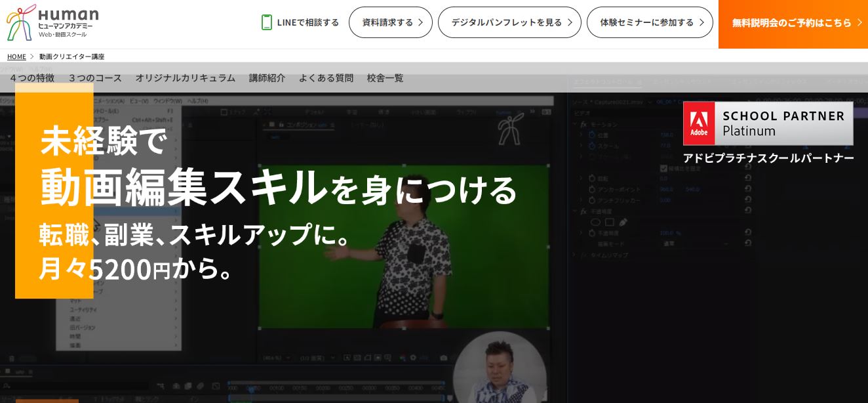Open オリジナルカリキュラム nav item

[185, 77]
